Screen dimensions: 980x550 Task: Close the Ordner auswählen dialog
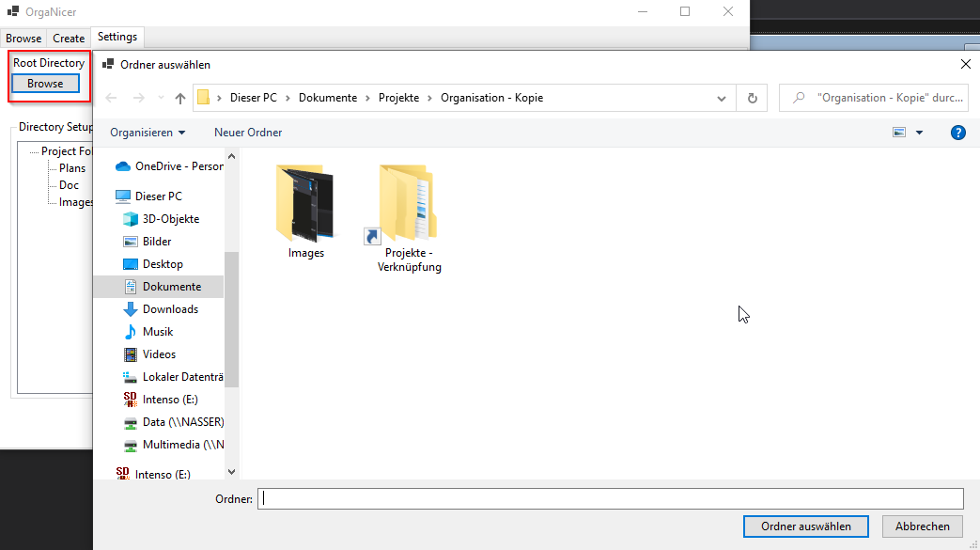coord(966,65)
